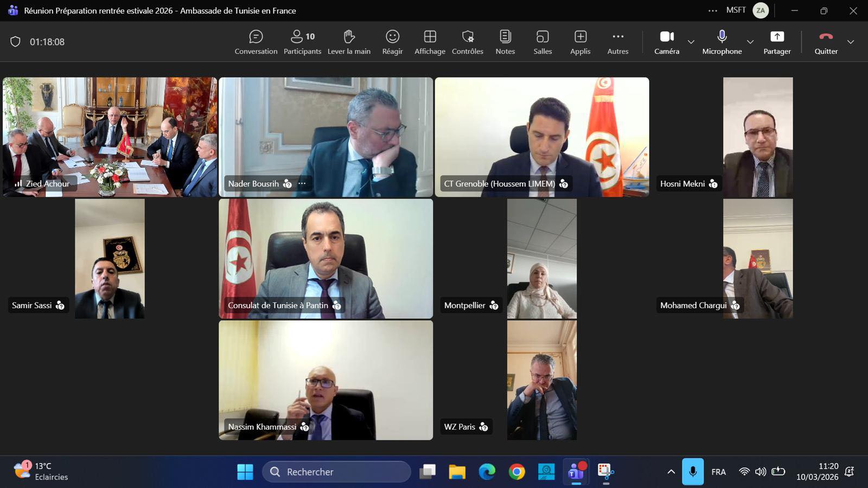Toggle the Caméra on or off
868x488 pixels.
coord(667,42)
